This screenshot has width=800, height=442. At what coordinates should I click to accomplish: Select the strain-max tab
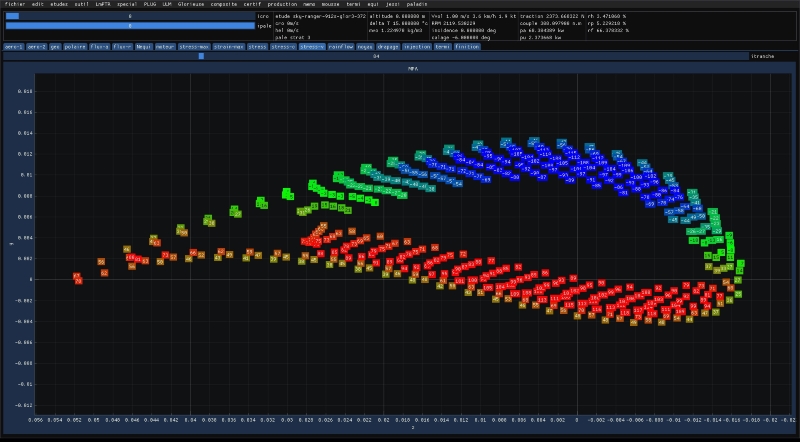pos(228,46)
